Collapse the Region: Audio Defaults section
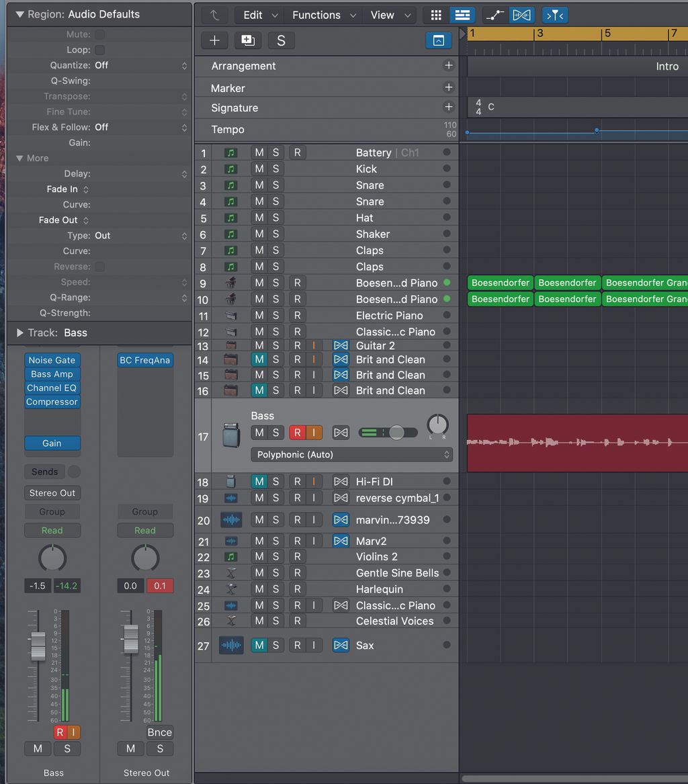688x784 pixels. pos(19,14)
